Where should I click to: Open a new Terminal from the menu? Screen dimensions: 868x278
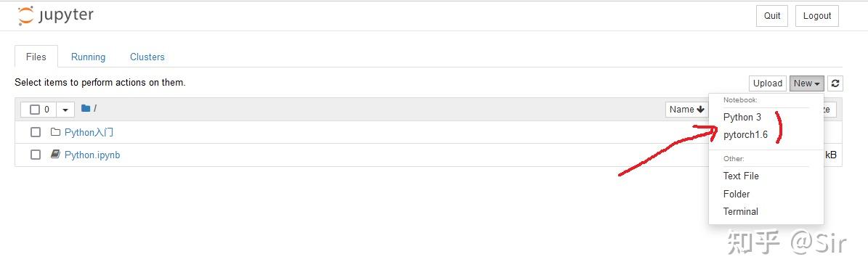[x=741, y=211]
